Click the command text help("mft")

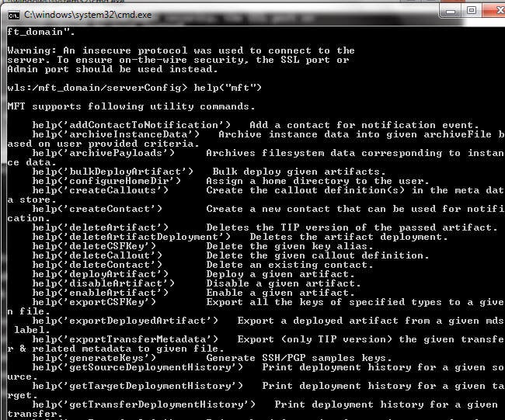point(228,88)
